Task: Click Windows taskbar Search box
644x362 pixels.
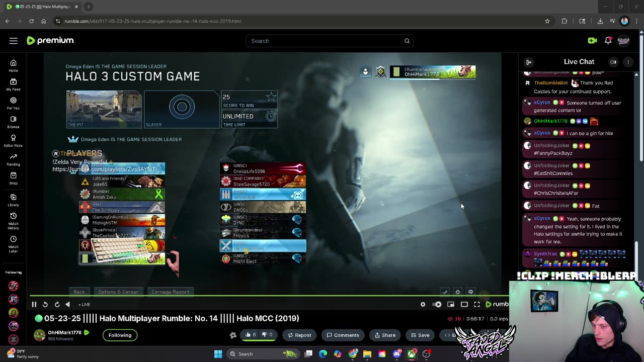Action: pos(263,354)
